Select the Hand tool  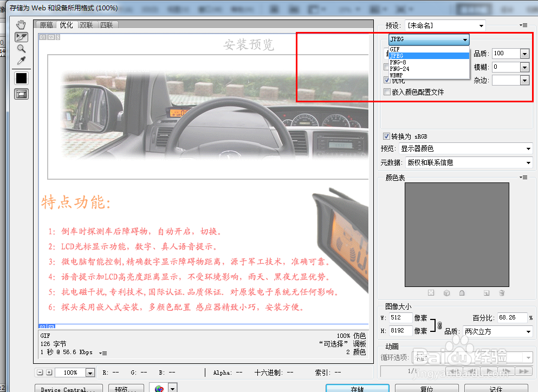[x=21, y=25]
